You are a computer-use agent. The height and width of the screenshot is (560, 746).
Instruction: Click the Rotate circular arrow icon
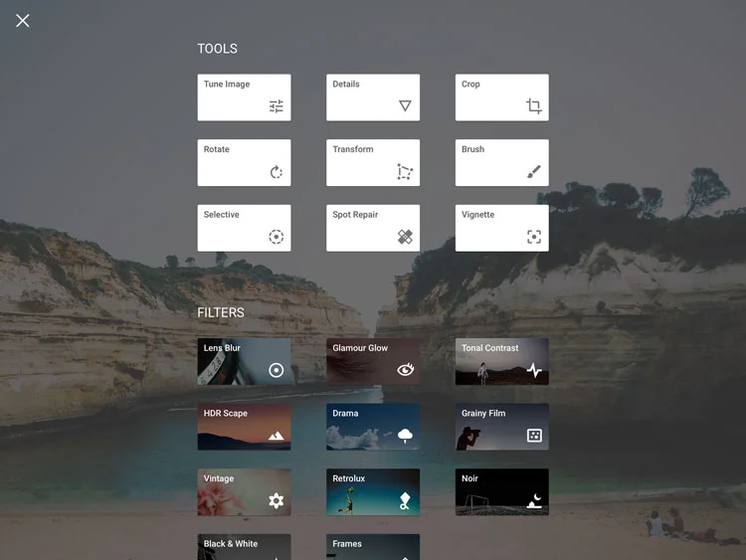276,171
